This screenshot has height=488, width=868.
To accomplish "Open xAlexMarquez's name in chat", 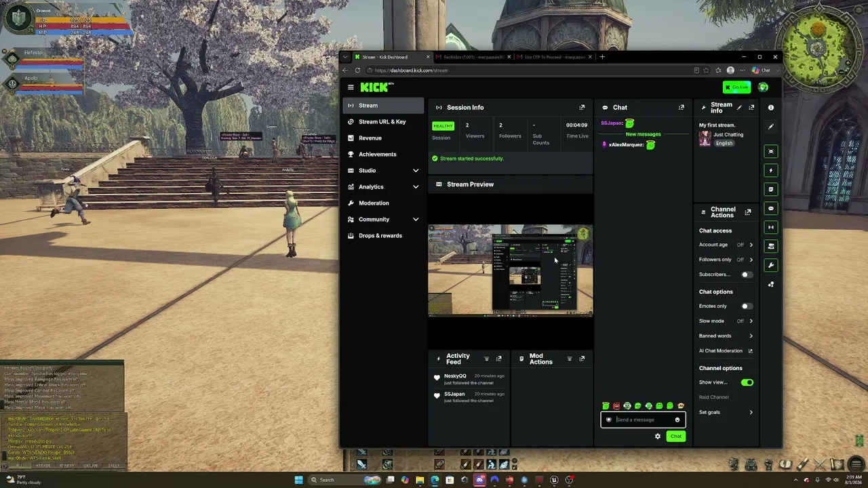I will [625, 145].
